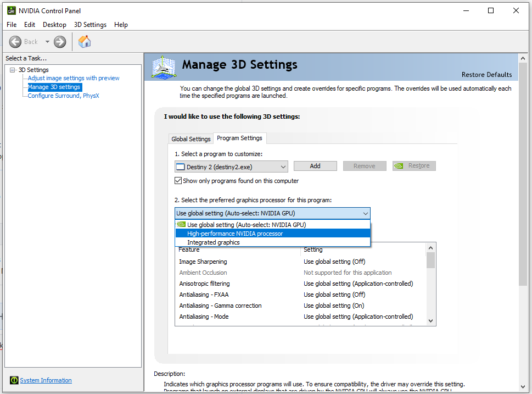Click Destiny 2 program icon in dropdown

(181, 167)
